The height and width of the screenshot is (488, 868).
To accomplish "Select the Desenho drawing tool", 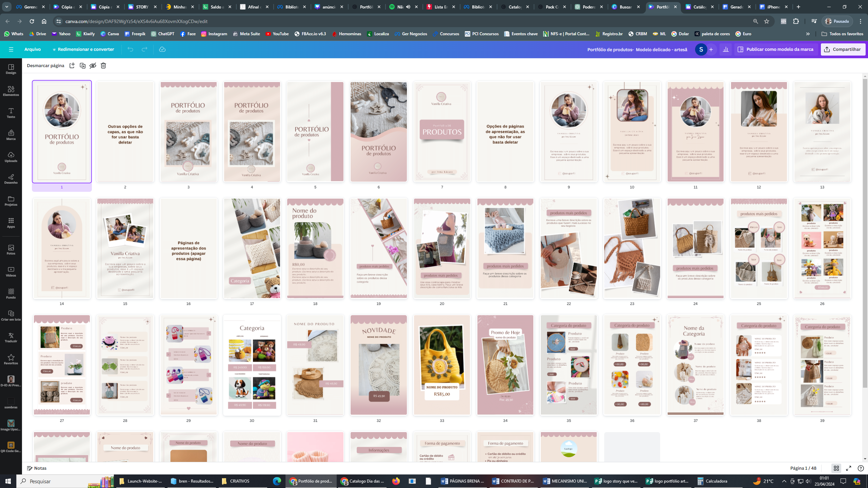I will pos(11,179).
